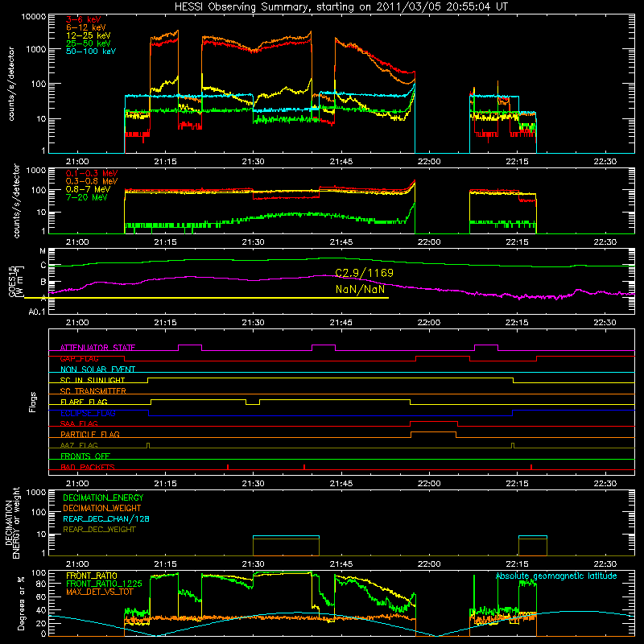Click the GOES15 vertical axis label
This screenshot has width=644, height=644.
click(15, 281)
